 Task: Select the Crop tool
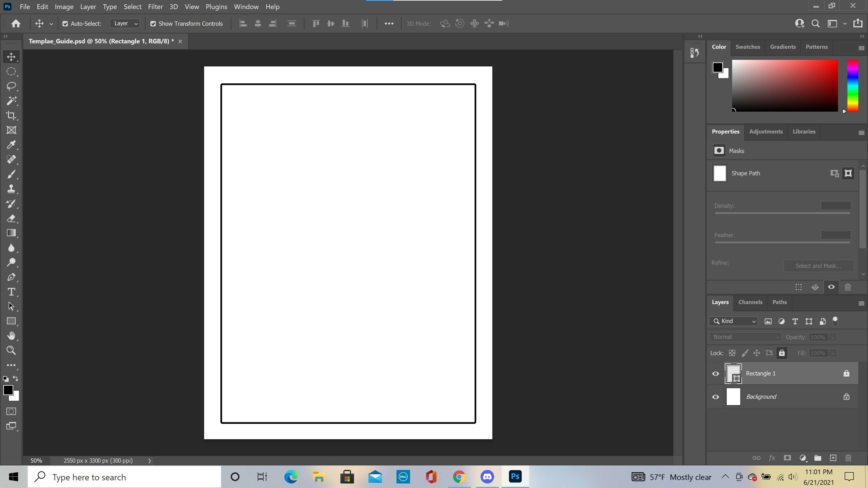(x=11, y=115)
